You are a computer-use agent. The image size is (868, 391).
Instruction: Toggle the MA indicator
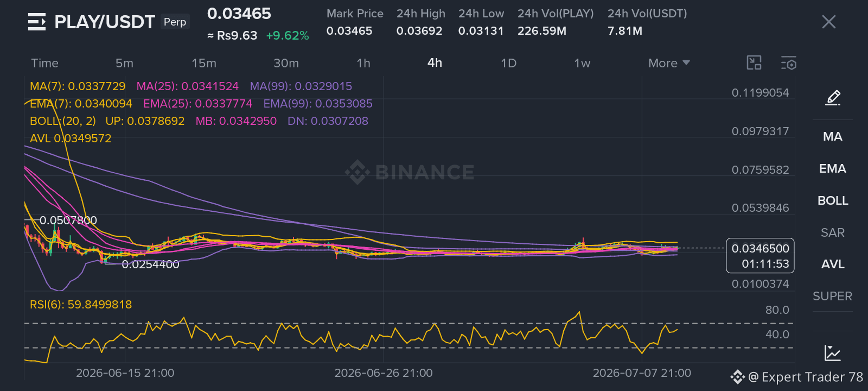click(833, 137)
